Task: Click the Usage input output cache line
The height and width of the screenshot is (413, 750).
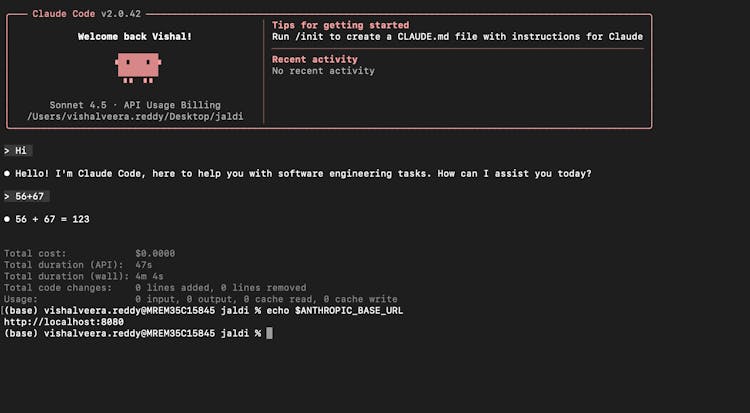Action: tap(200, 299)
